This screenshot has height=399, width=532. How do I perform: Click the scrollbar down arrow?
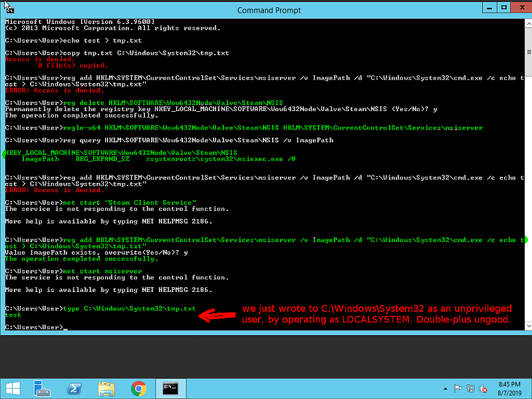tap(526, 327)
